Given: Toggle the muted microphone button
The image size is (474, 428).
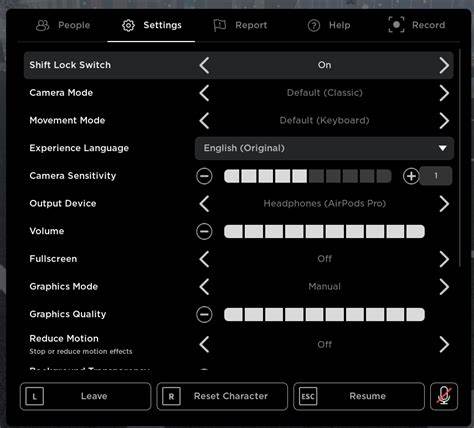Looking at the screenshot, I should [x=444, y=396].
